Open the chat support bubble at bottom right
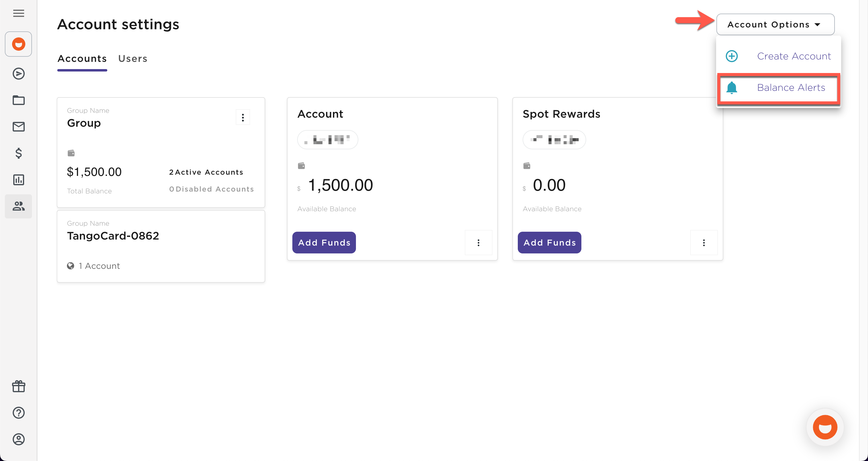This screenshot has height=461, width=868. click(x=825, y=427)
